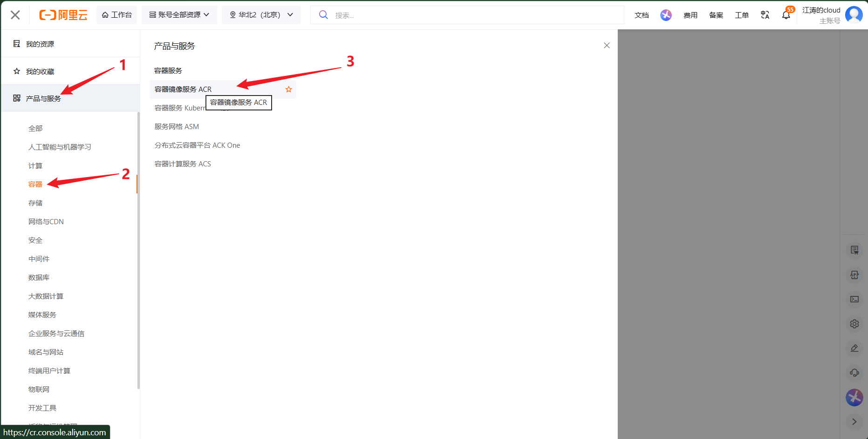
Task: Click the edit pencil icon in right sidebar
Action: (x=854, y=348)
